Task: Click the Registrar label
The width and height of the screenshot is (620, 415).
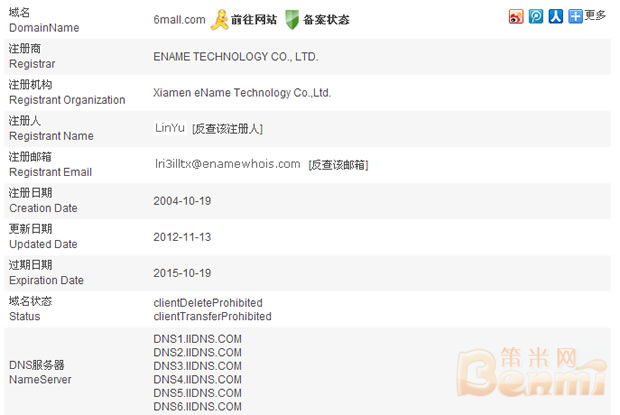Action: click(32, 64)
